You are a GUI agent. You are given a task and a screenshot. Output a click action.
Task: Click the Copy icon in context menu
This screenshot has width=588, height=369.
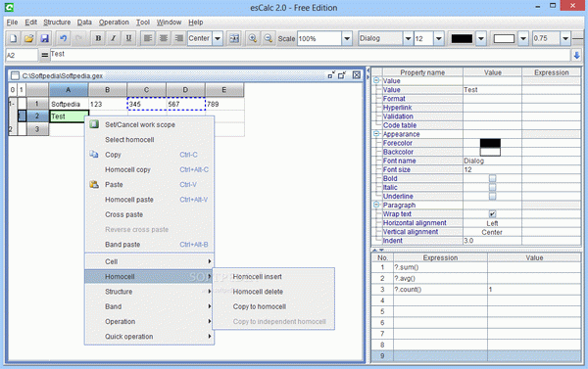click(94, 155)
